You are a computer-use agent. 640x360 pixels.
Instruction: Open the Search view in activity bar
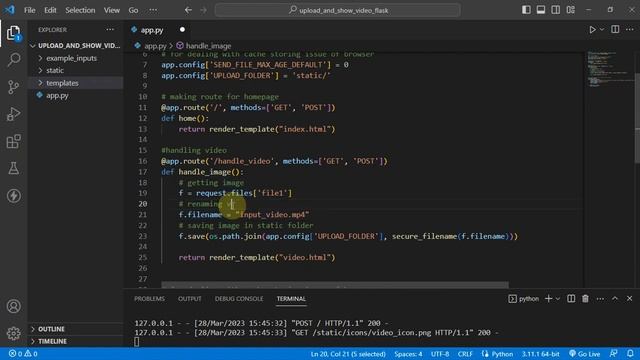13,60
